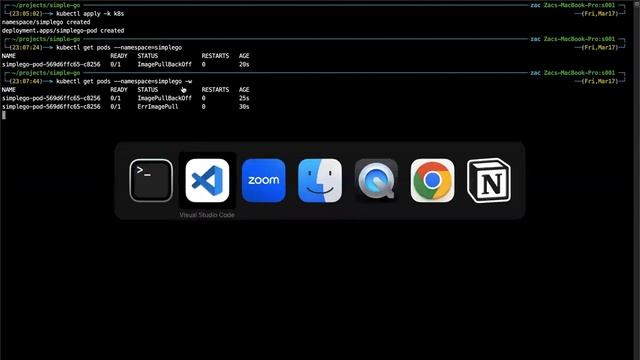The image size is (640, 360).
Task: Click the (23:07:24) prompt timestamp
Action: [26, 47]
